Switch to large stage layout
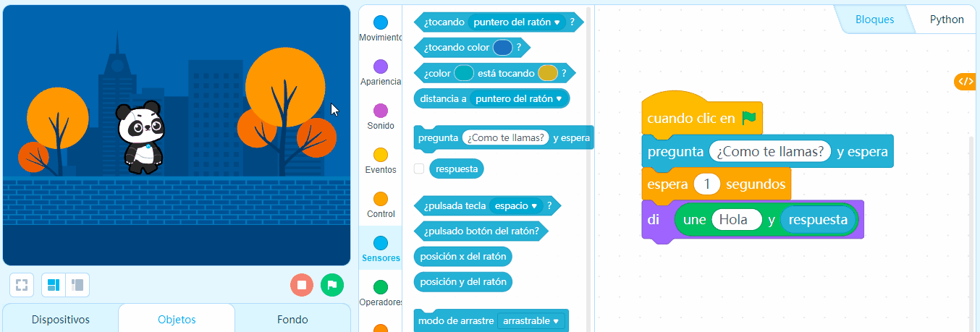 (x=54, y=285)
